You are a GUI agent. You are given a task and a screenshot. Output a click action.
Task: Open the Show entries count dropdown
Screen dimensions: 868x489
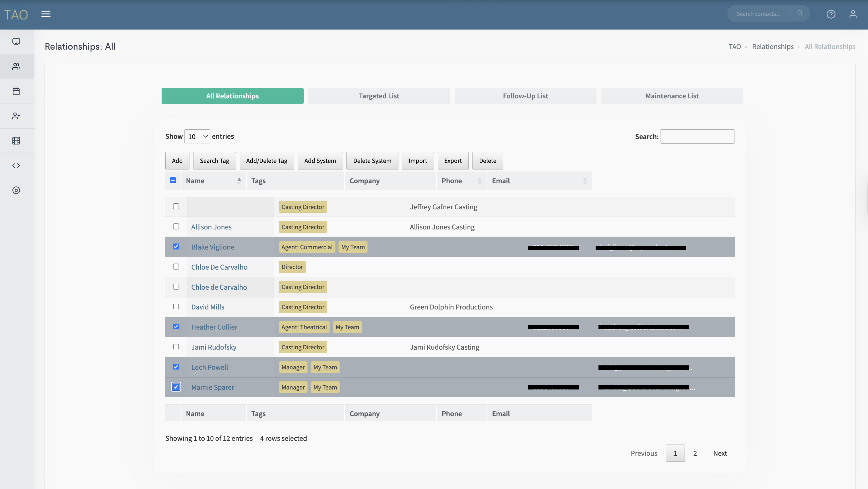point(197,137)
